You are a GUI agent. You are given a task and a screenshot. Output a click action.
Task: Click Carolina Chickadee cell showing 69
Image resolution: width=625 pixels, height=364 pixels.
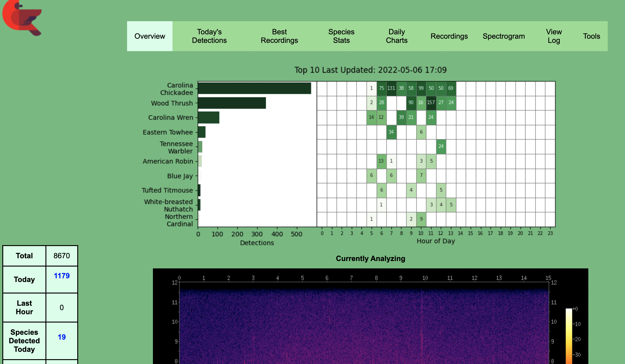pos(451,88)
